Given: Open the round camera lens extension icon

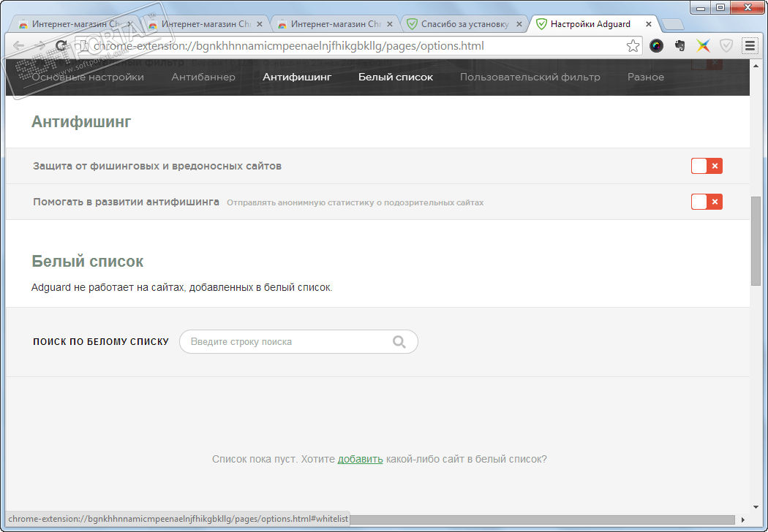Looking at the screenshot, I should [x=656, y=46].
